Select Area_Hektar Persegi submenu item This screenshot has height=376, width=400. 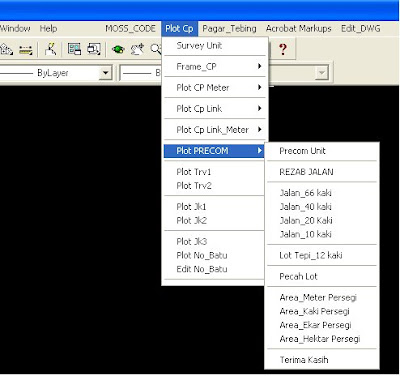point(322,339)
